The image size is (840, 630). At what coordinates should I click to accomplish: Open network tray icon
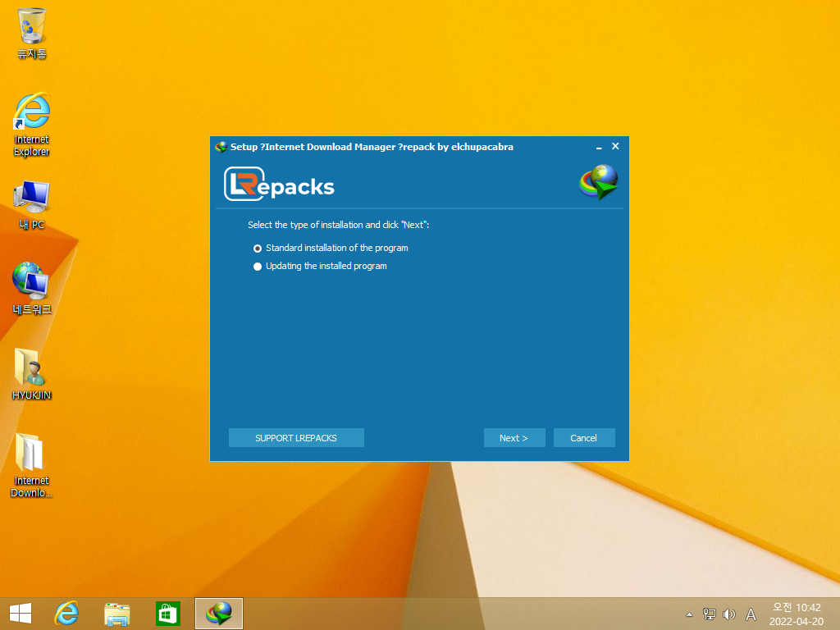coord(710,614)
